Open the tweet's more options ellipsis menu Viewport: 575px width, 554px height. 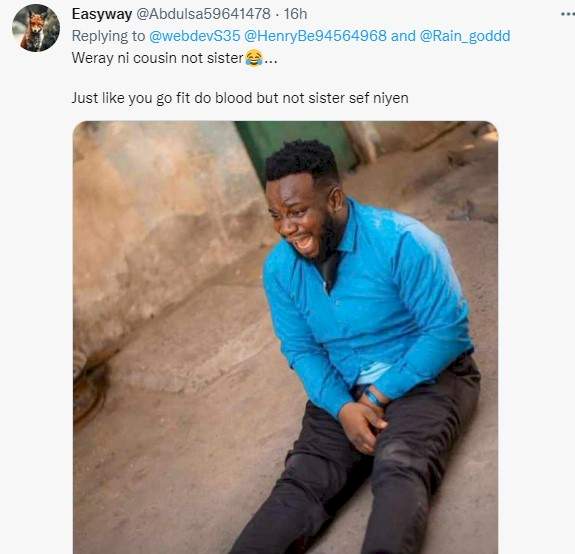tap(568, 14)
